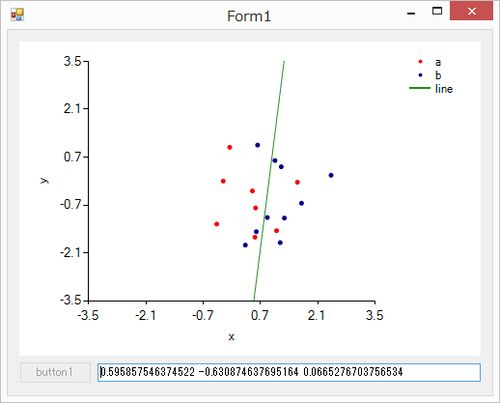
Task: Minimize the Form1 window
Action: point(411,12)
